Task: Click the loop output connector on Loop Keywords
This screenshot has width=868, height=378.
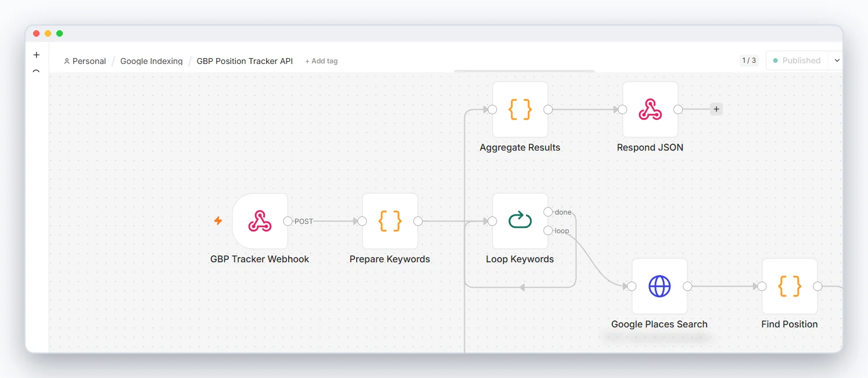Action: pos(548,230)
